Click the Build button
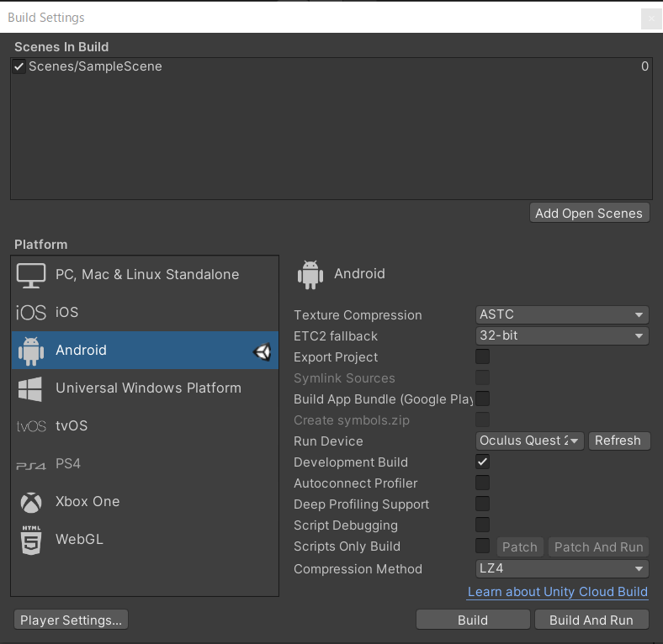 coord(473,620)
